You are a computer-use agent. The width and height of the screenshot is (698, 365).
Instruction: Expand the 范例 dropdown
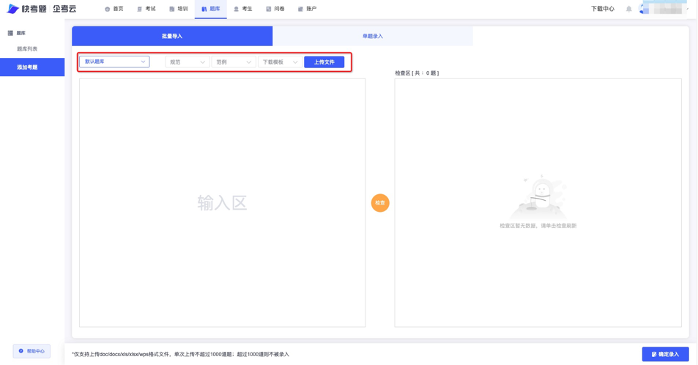click(233, 62)
